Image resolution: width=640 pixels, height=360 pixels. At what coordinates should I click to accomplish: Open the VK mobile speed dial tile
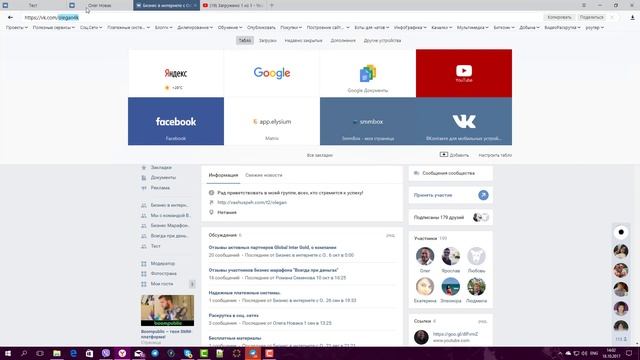pos(464,121)
